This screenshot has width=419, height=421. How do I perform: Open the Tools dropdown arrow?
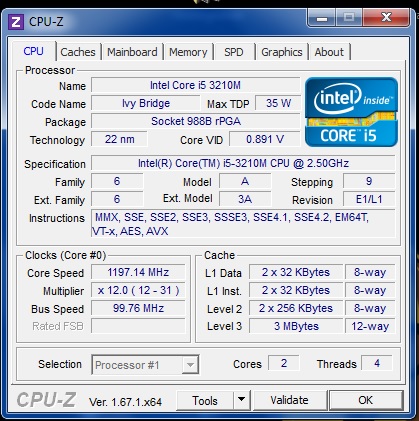point(242,400)
